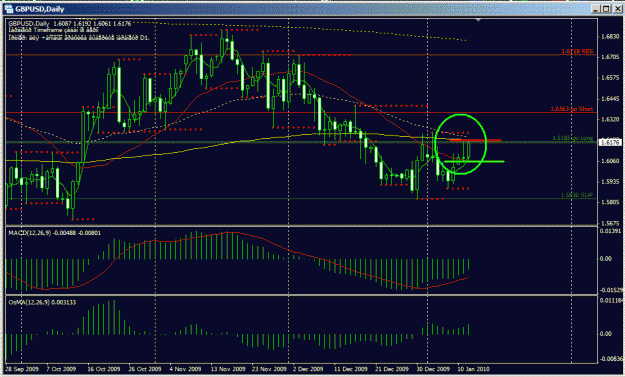The width and height of the screenshot is (625, 377).
Task: Click the GBPUSD,Daily title bar text
Action: (40, 9)
